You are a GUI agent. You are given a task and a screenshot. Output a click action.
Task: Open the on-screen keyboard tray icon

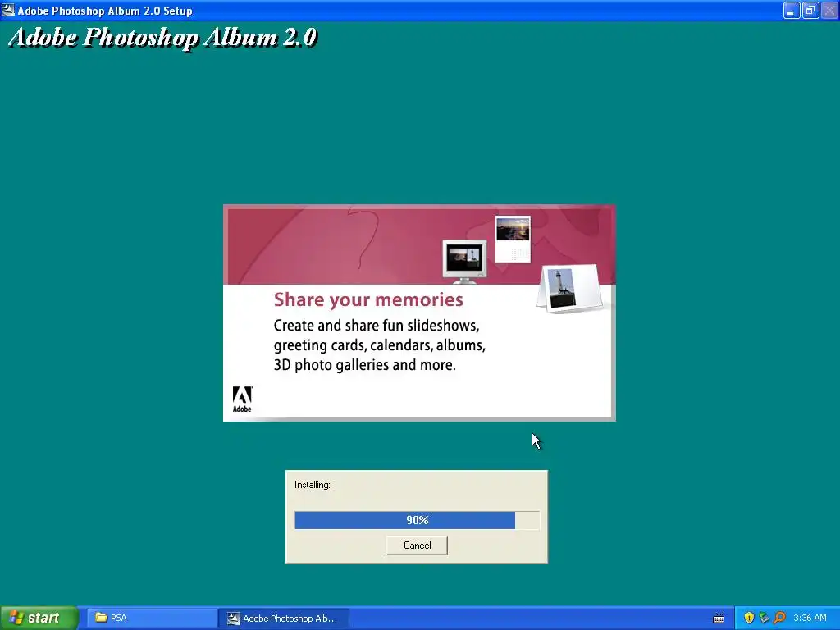(x=719, y=619)
